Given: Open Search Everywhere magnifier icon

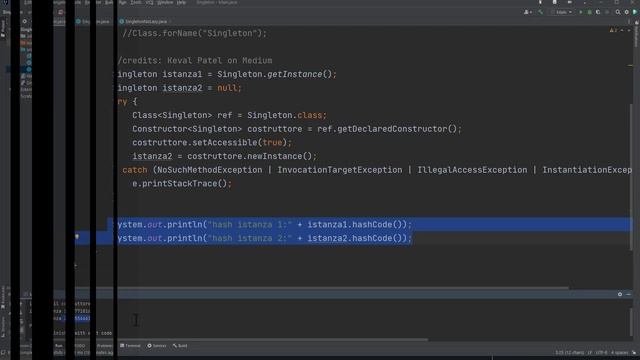Looking at the screenshot, I should (x=618, y=12).
